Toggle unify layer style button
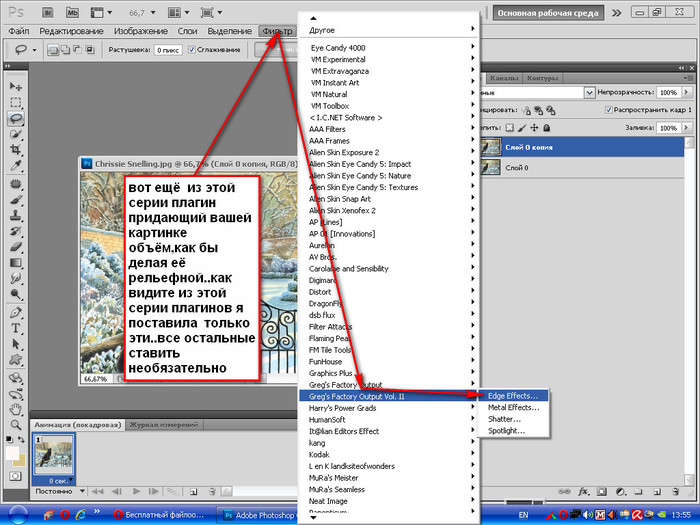This screenshot has height=525, width=700. tap(550, 110)
